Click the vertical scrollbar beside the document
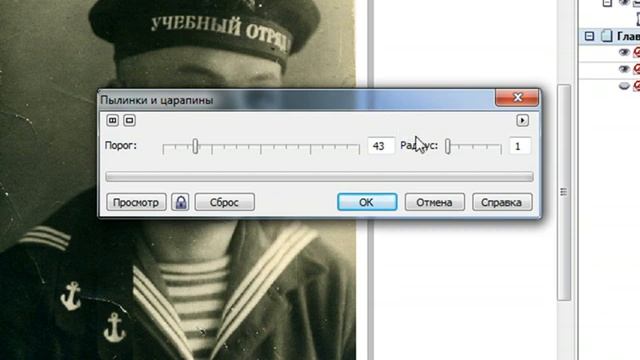640x360 pixels. pos(564,192)
